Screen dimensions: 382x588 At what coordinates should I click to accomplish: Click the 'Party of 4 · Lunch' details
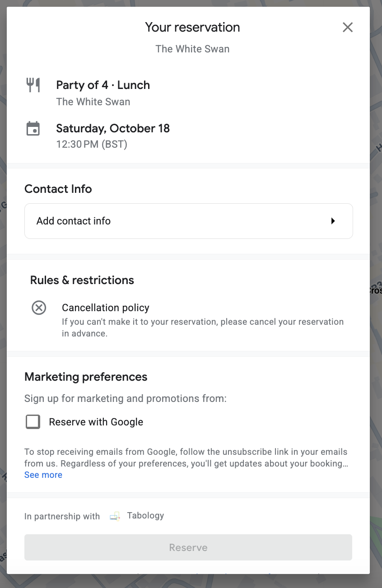coord(103,85)
